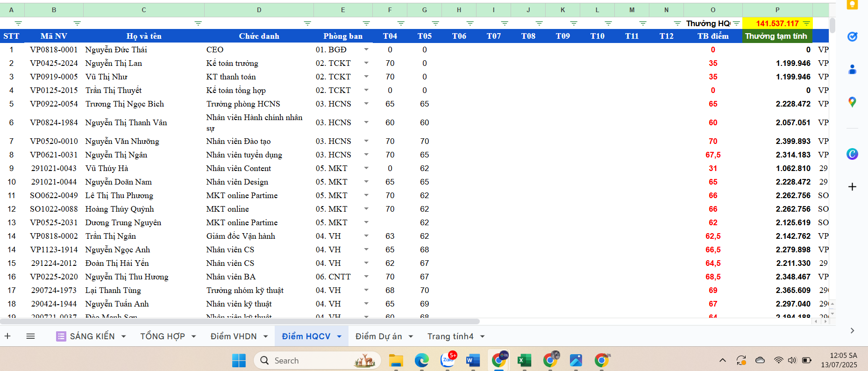Viewport: 868px width, 371px height.
Task: Launch the Canva add-on icon
Action: (x=852, y=154)
